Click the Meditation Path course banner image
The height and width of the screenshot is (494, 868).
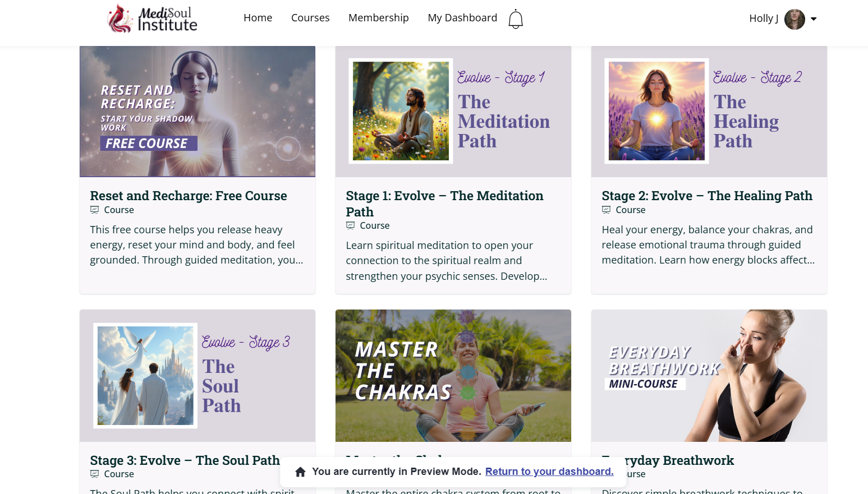453,112
